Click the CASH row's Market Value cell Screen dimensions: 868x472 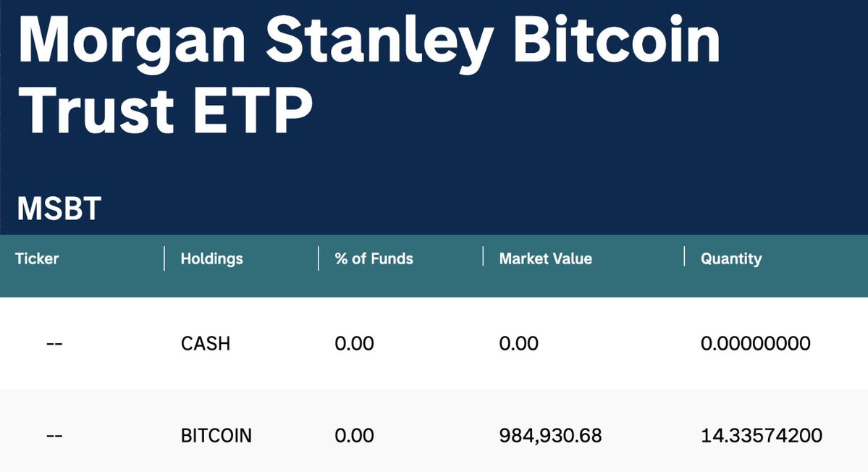pos(518,343)
